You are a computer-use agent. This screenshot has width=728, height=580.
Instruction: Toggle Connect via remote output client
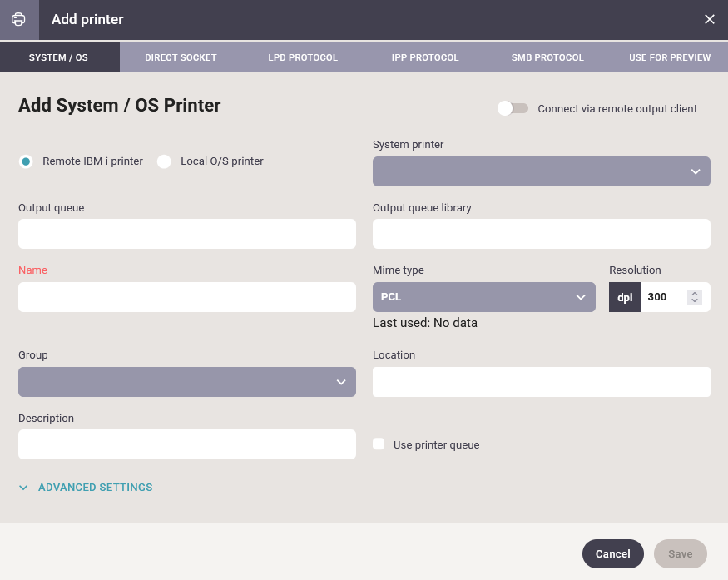click(x=513, y=108)
